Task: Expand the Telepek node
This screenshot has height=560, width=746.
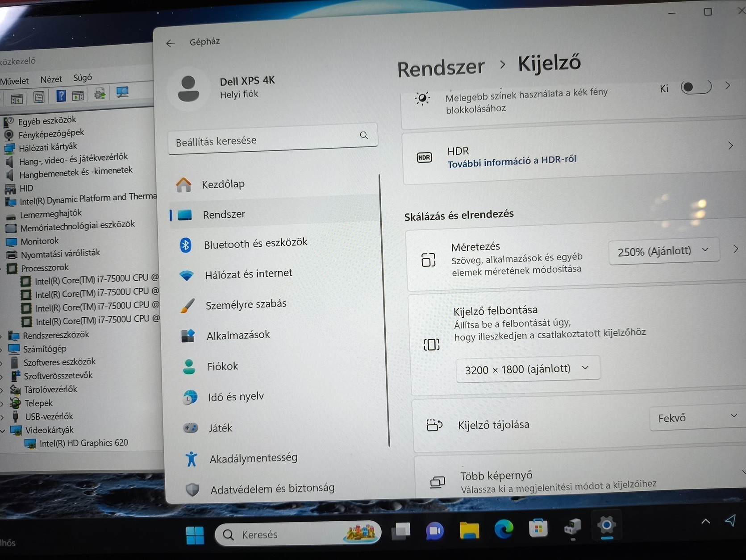Action: point(2,404)
